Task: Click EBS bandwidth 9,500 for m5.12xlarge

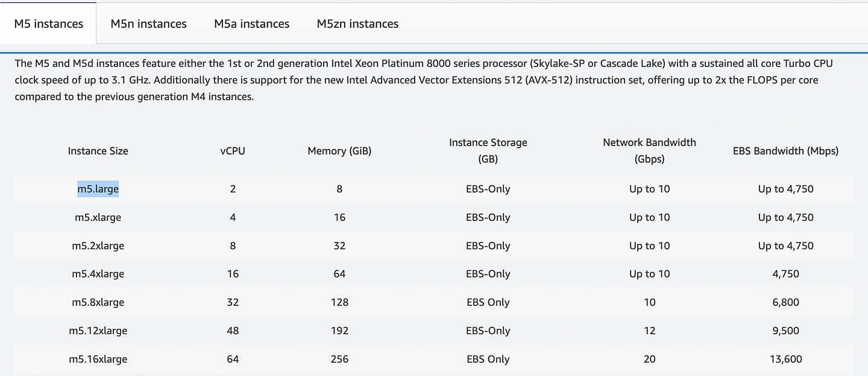Action: [x=785, y=331]
